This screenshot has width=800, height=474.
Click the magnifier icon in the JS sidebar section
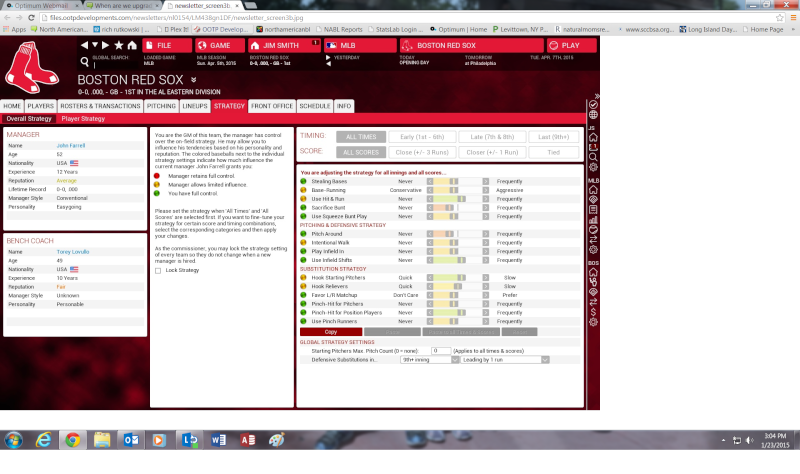pyautogui.click(x=593, y=157)
